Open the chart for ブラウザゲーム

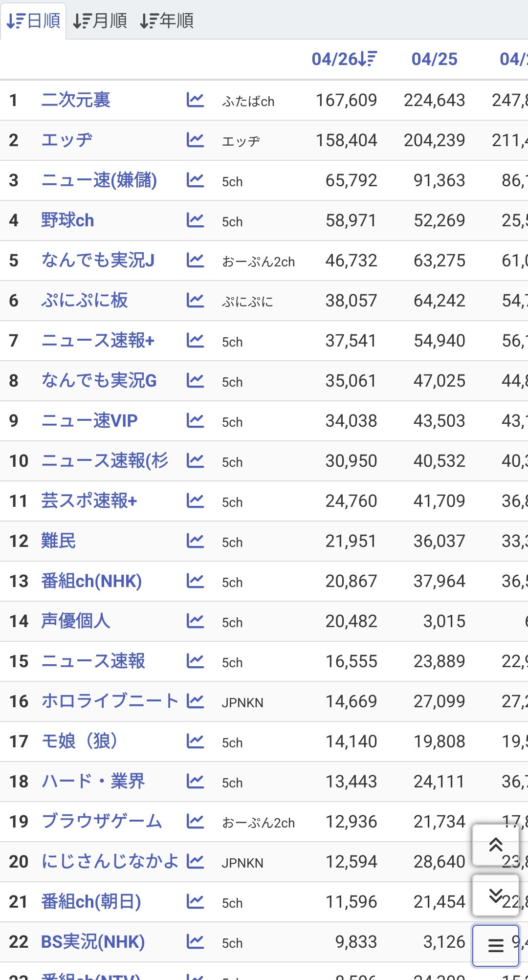[195, 822]
